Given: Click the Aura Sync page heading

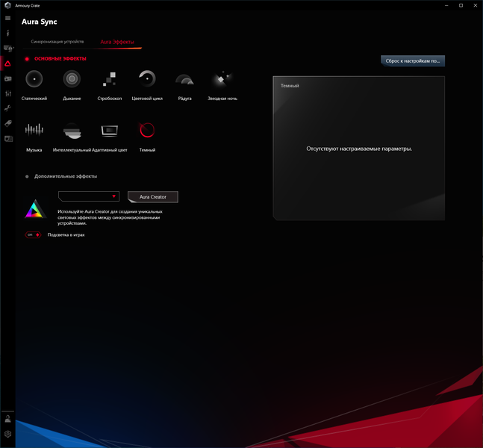Looking at the screenshot, I should click(x=39, y=22).
